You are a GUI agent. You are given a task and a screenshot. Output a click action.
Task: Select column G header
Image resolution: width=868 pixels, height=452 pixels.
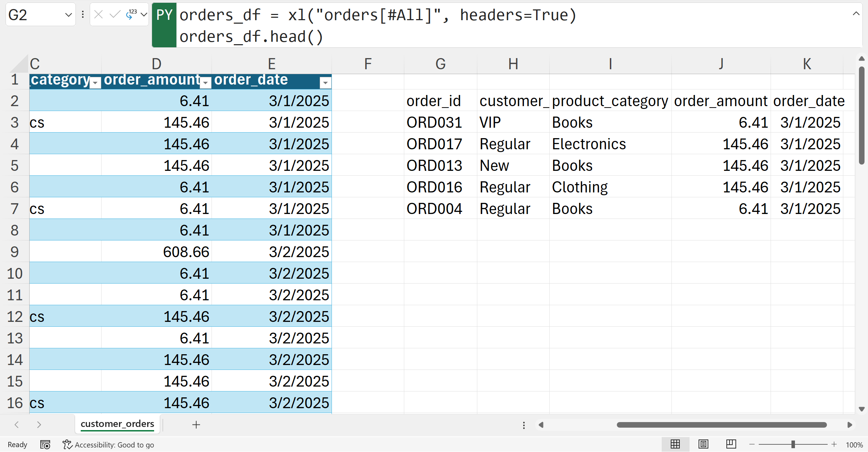pyautogui.click(x=440, y=64)
